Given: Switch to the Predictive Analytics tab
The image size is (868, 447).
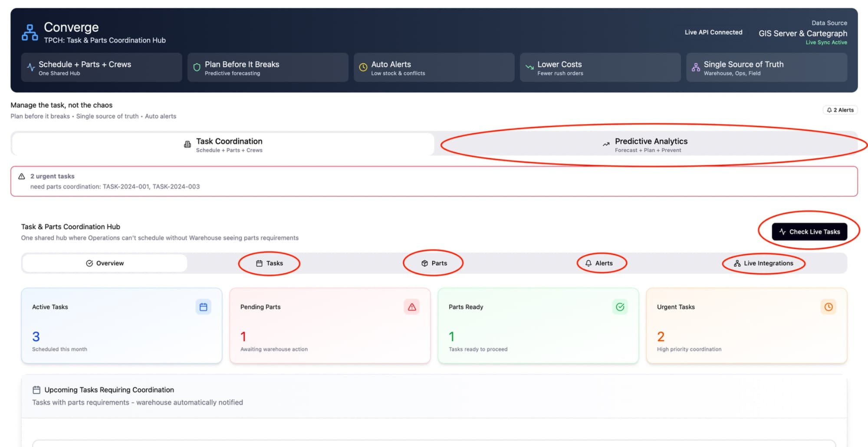Looking at the screenshot, I should [x=645, y=145].
